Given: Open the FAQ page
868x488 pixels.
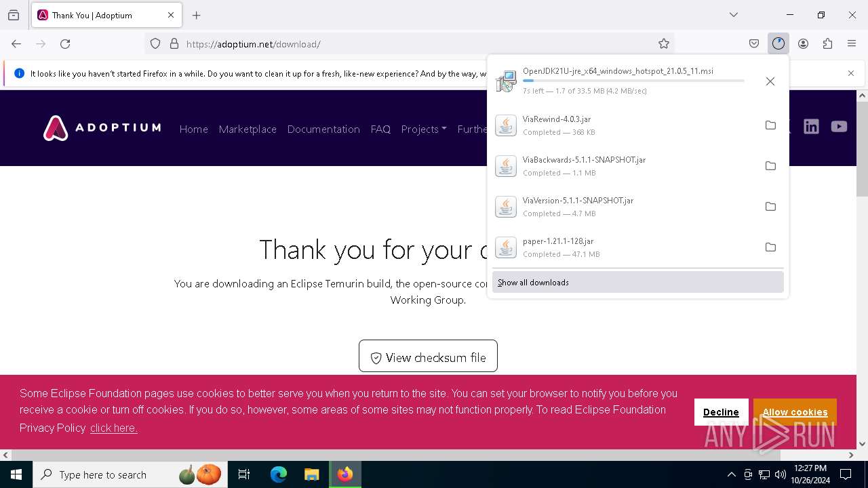Looking at the screenshot, I should click(380, 129).
